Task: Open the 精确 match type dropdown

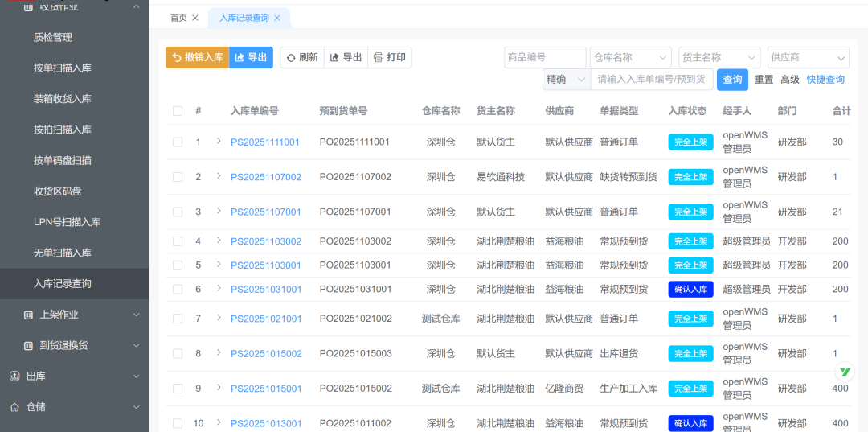Action: 566,80
